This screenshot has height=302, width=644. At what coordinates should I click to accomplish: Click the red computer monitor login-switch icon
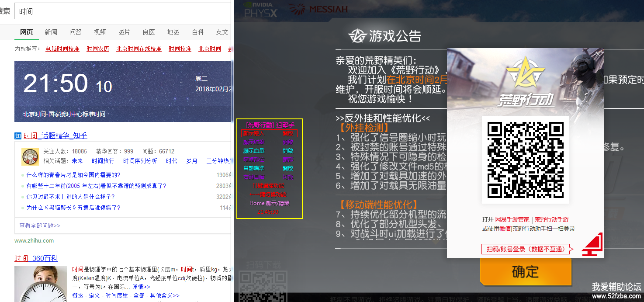pyautogui.click(x=592, y=245)
